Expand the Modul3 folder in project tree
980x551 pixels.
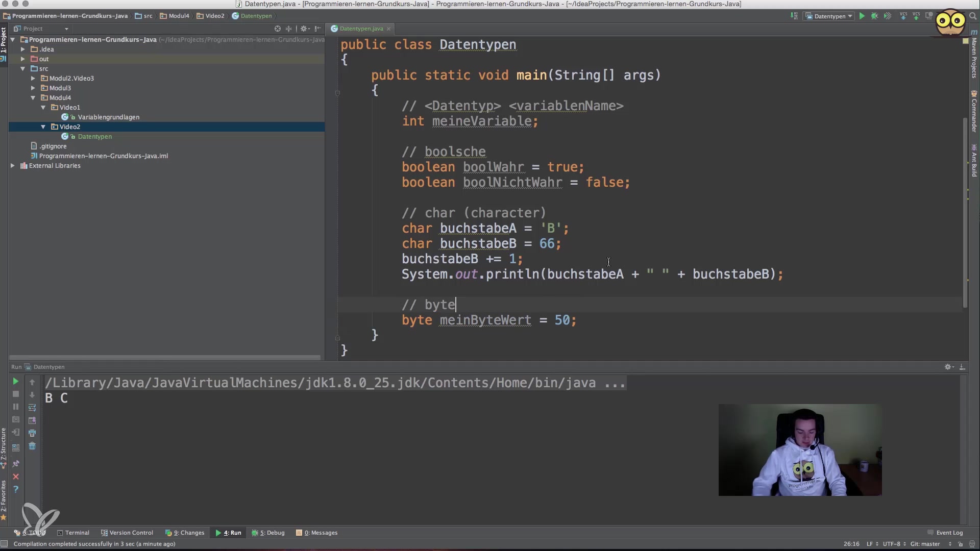[33, 88]
